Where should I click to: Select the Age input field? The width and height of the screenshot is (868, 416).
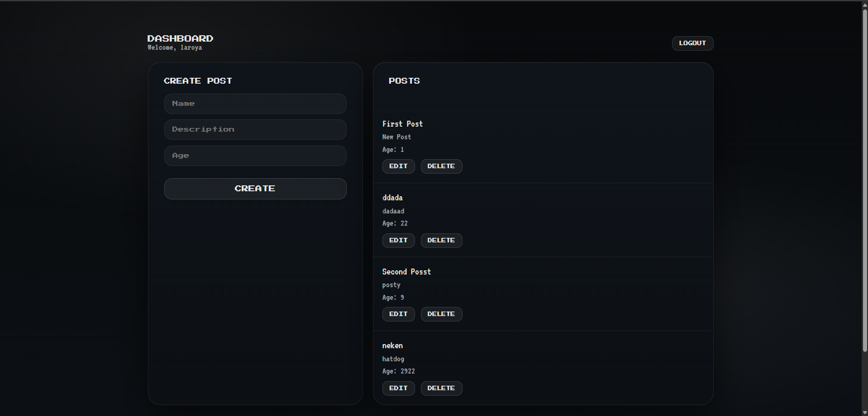click(255, 156)
